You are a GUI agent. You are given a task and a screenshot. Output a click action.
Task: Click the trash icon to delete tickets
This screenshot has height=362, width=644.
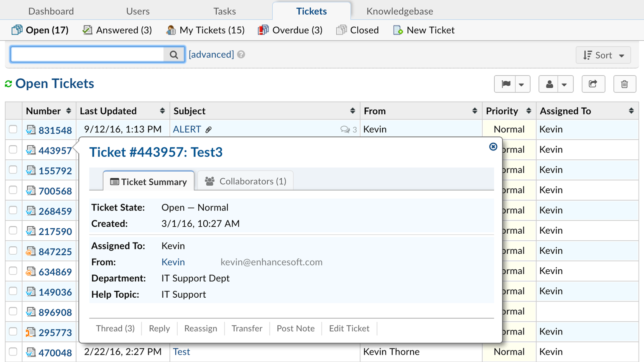click(624, 84)
